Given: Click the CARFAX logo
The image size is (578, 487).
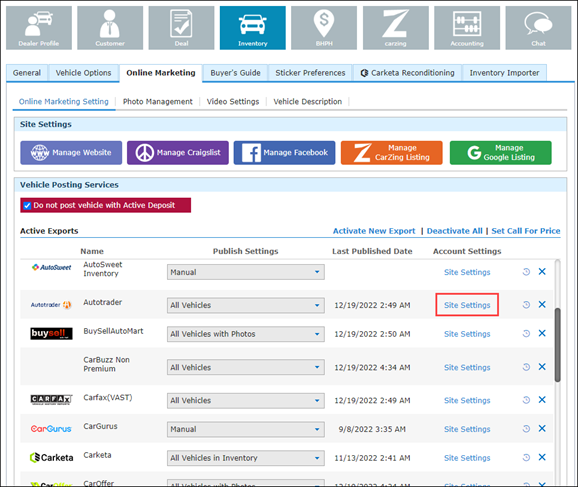Looking at the screenshot, I should (51, 399).
